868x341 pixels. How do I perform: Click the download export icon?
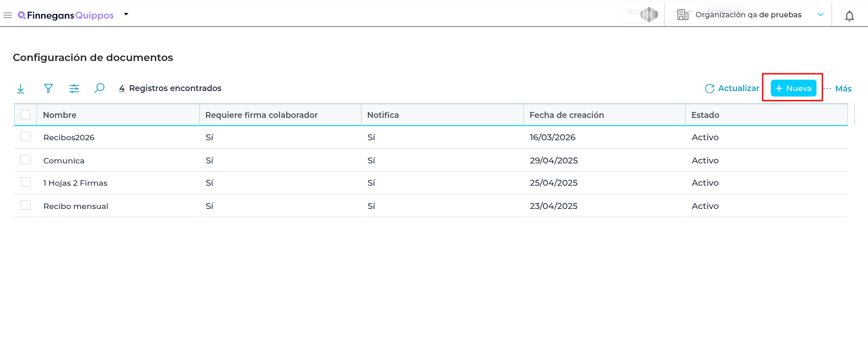point(21,88)
